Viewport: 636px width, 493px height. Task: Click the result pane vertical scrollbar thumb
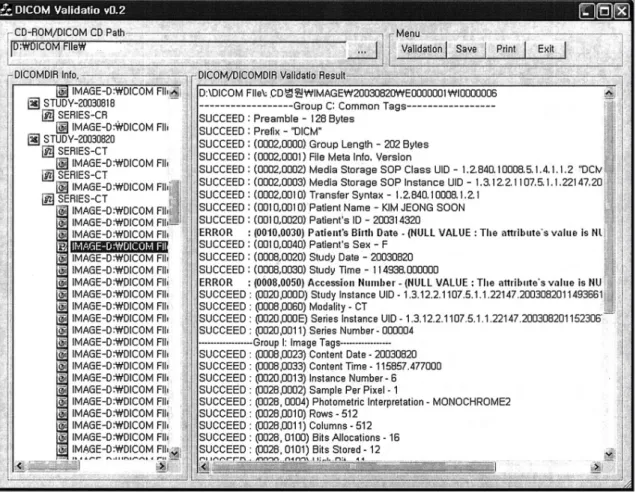click(609, 207)
